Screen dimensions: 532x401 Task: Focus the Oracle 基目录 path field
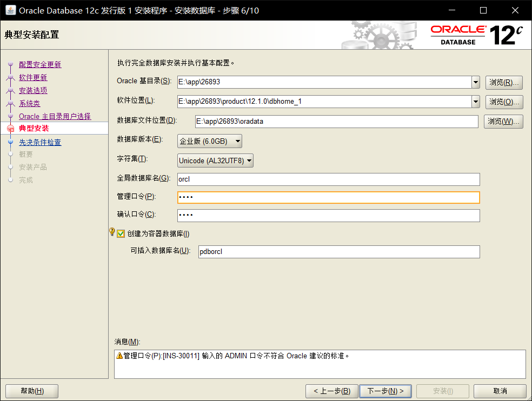coord(324,82)
